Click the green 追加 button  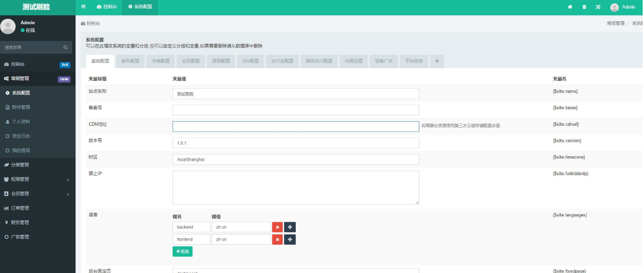point(182,251)
